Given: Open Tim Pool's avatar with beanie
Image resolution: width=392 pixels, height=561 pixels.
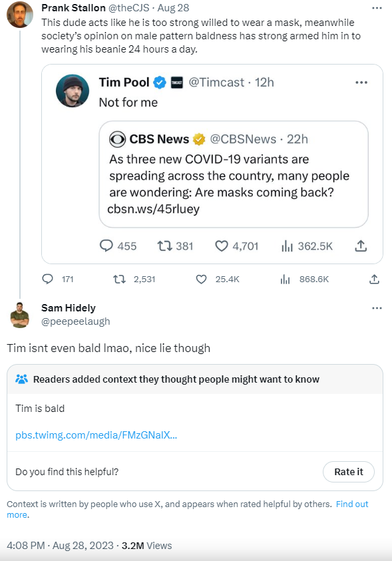Looking at the screenshot, I should click(73, 91).
